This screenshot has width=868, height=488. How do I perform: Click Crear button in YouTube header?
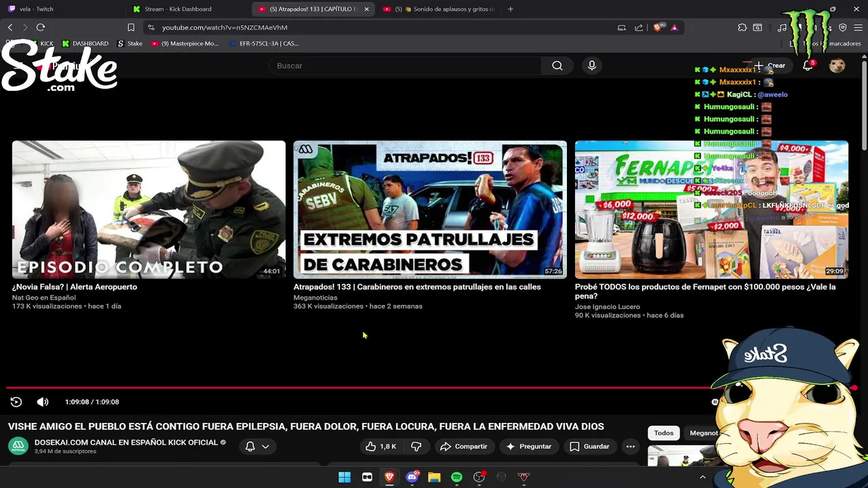(x=770, y=66)
